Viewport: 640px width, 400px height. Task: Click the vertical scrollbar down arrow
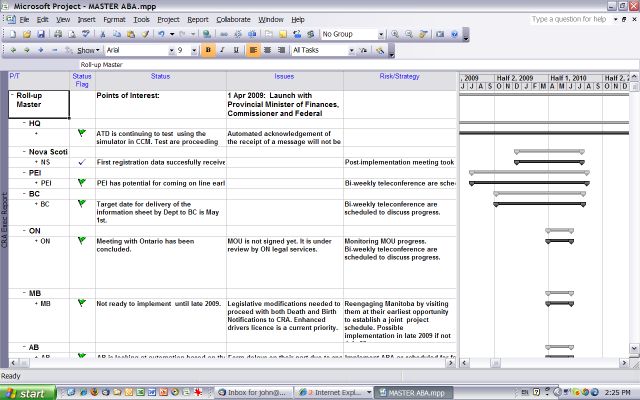[x=634, y=349]
